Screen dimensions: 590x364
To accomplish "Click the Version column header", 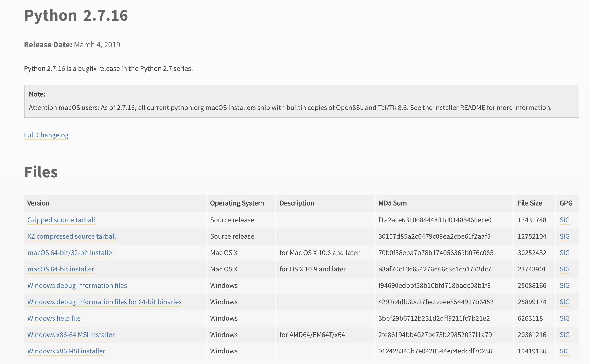I will (x=38, y=203).
